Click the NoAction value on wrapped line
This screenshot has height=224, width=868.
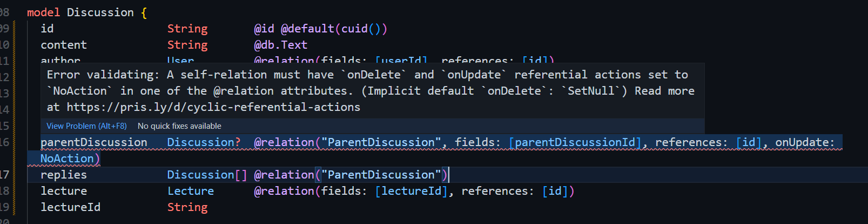pos(67,159)
